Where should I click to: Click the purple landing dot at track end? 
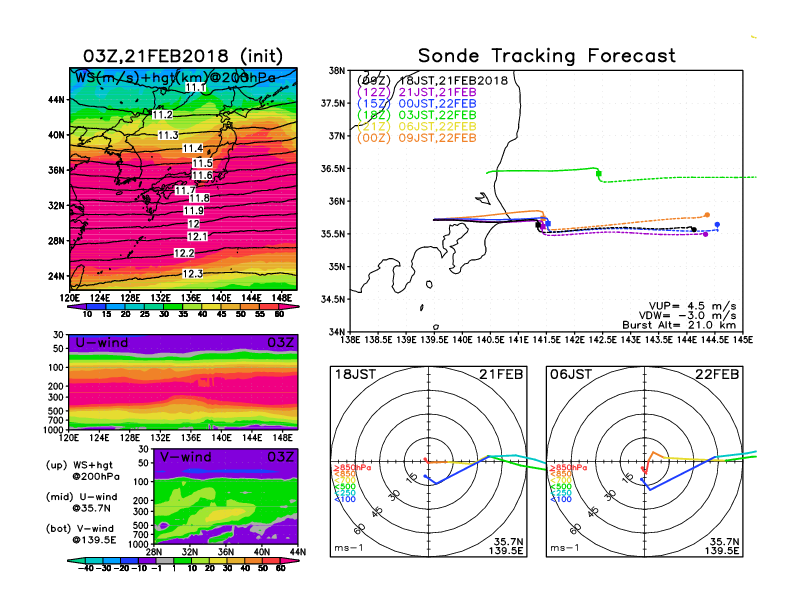tap(706, 234)
